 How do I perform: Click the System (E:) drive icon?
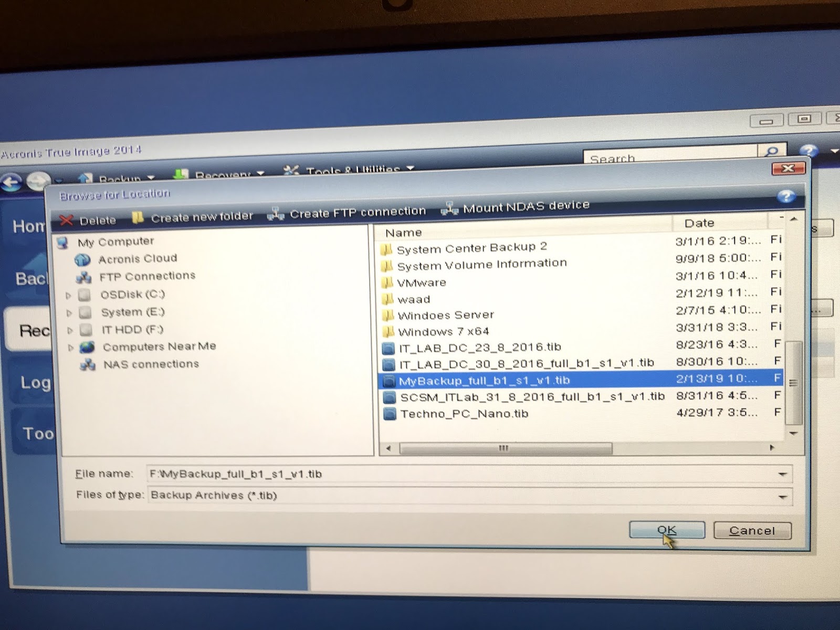tap(85, 313)
